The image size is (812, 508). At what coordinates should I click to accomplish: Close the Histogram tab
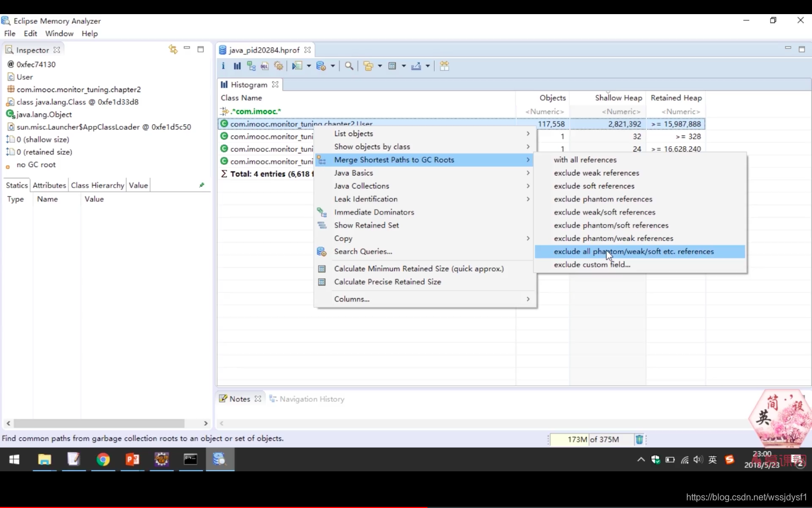275,85
